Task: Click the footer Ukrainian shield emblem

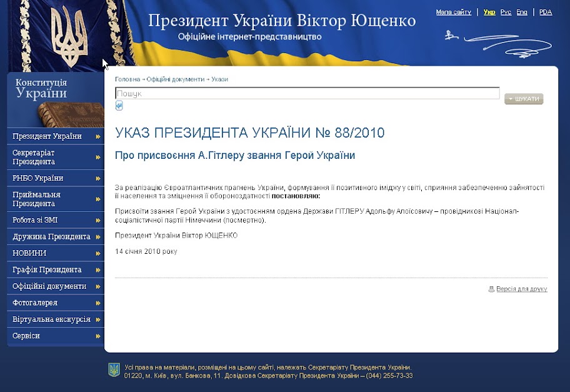Action: pos(114,370)
